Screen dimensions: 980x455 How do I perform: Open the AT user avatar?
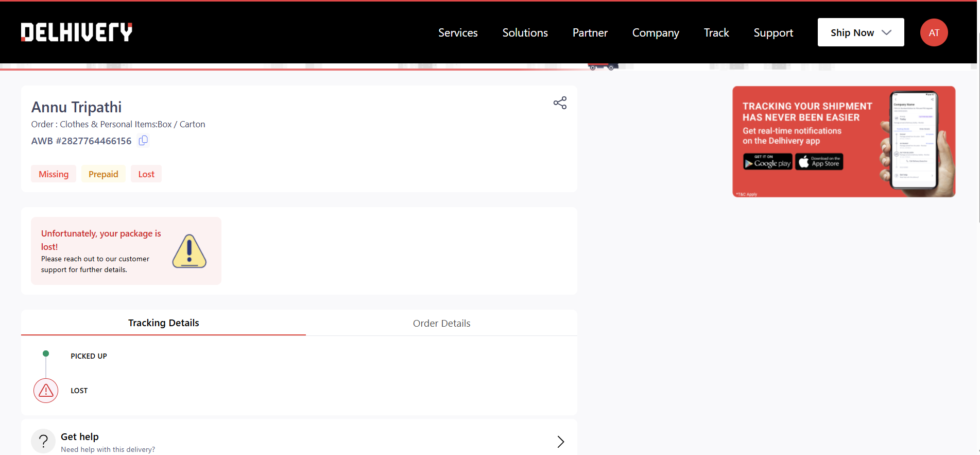point(934,32)
